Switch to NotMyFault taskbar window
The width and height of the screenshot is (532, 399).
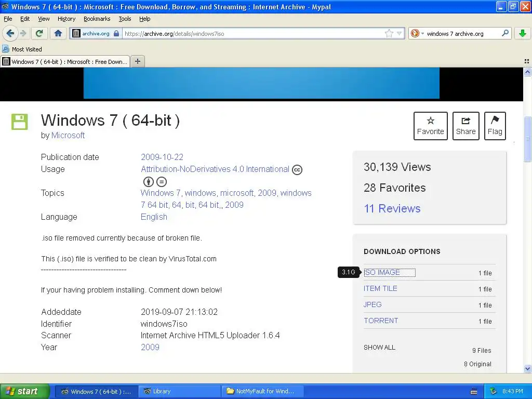(x=262, y=391)
